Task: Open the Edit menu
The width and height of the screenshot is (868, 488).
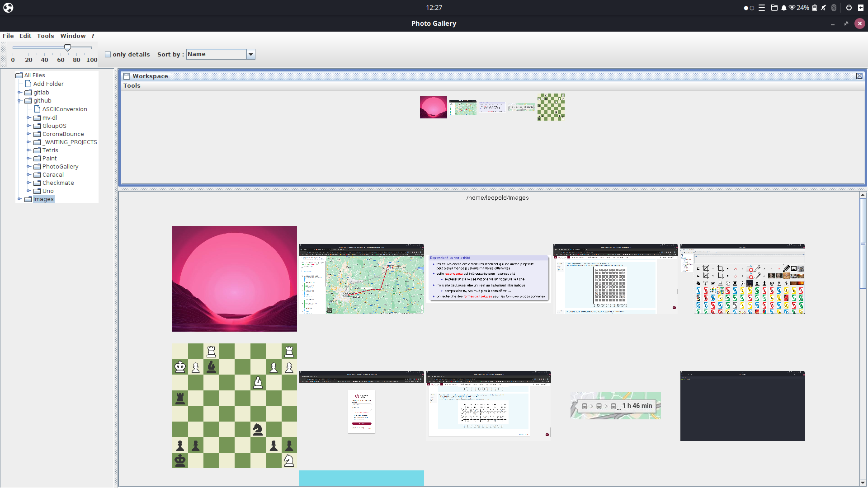Action: [x=25, y=36]
